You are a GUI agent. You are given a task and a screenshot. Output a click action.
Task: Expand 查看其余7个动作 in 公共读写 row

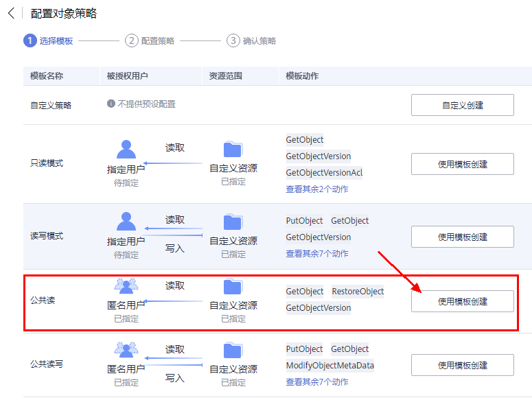click(317, 382)
